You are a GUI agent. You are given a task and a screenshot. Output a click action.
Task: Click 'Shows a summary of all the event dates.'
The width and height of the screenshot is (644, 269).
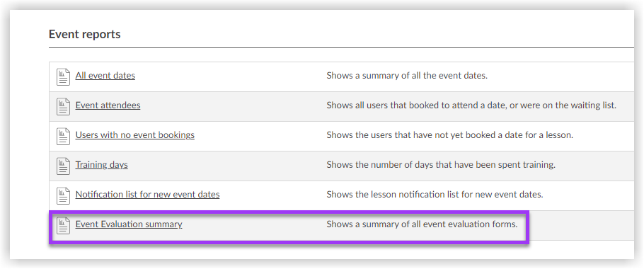(407, 76)
